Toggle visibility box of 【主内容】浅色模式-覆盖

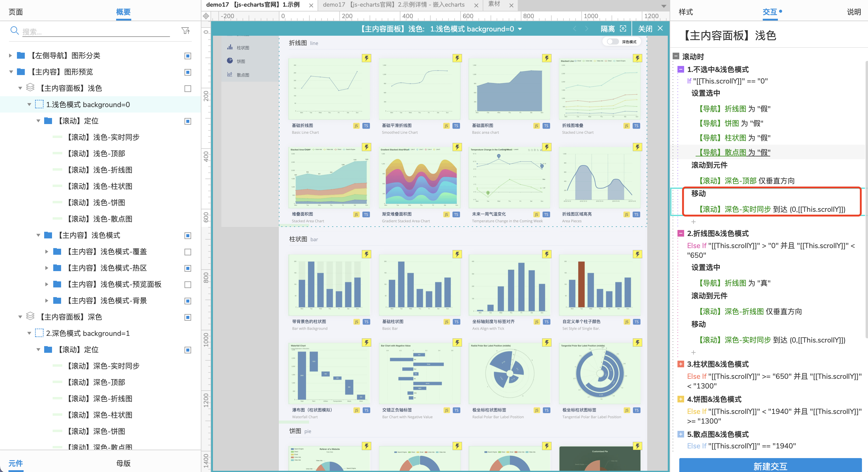point(188,252)
